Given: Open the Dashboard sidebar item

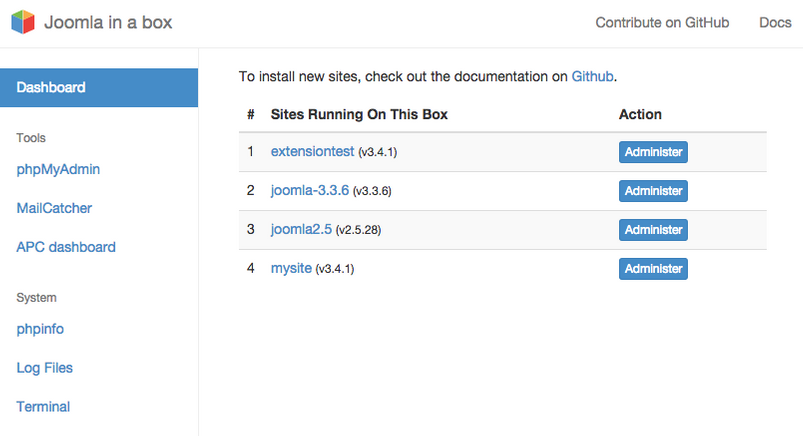Looking at the screenshot, I should (x=99, y=88).
